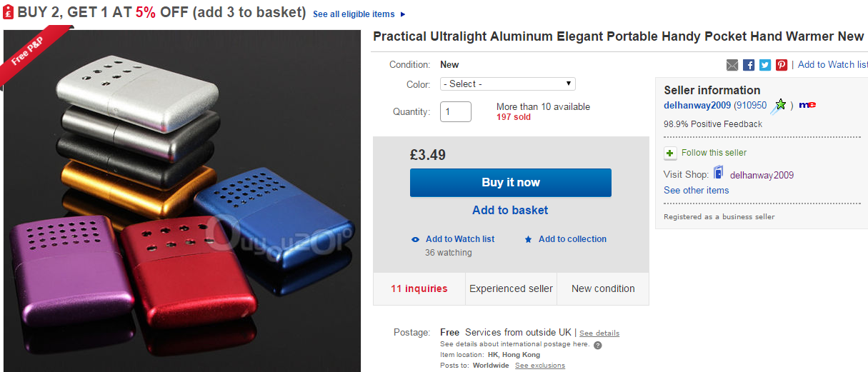The width and height of the screenshot is (868, 372).
Task: Click the red pound tag offer icon
Action: tap(9, 13)
